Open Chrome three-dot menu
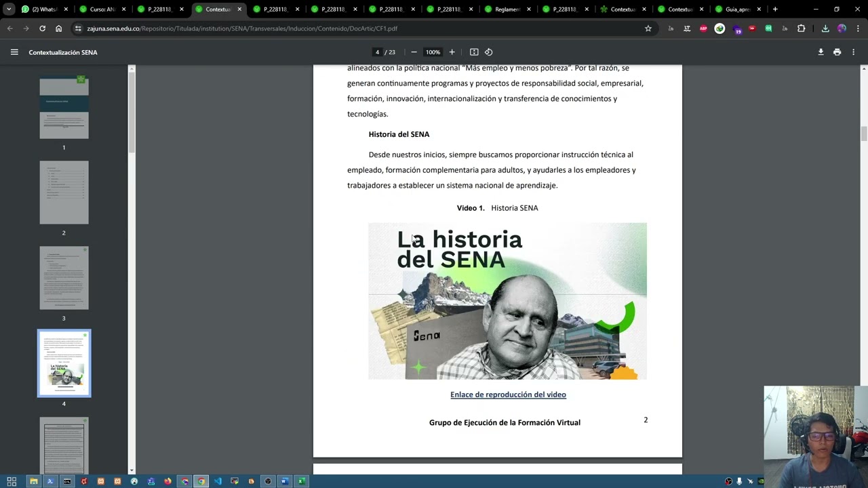This screenshot has height=488, width=868. [x=858, y=28]
